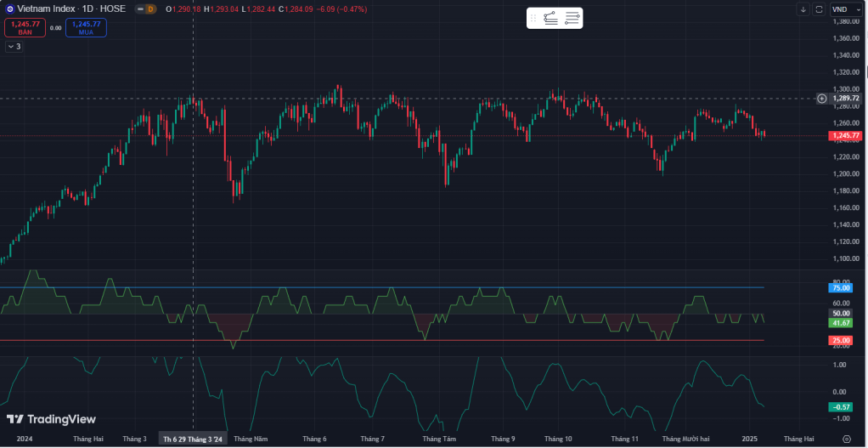The image size is (868, 448).
Task: Click the current price label 1,245.77 on axis
Action: pos(844,136)
